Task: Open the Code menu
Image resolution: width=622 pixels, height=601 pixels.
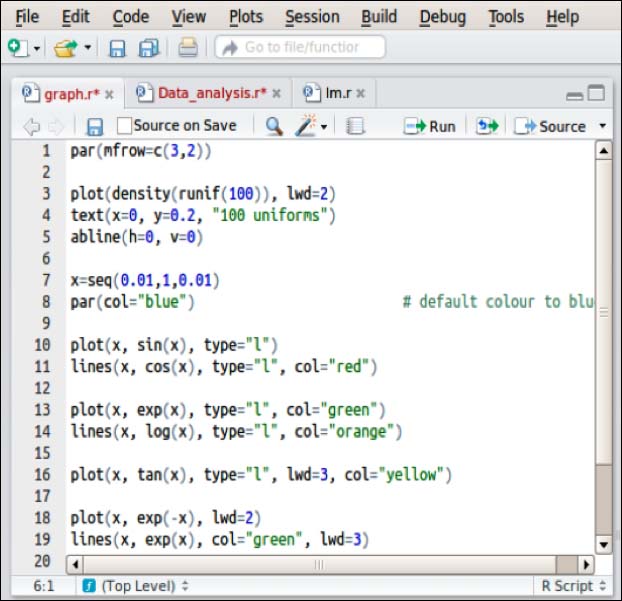Action: (x=131, y=17)
